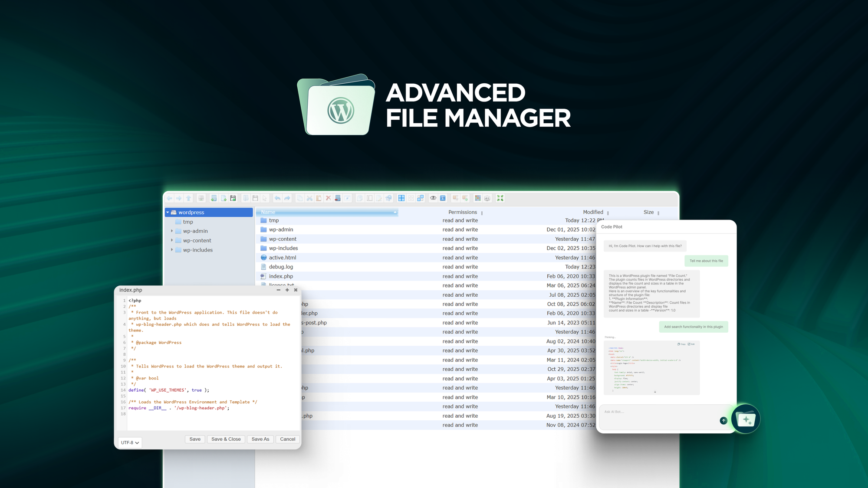Toggle file Preview with the eye icon
The image size is (868, 488).
point(433,198)
